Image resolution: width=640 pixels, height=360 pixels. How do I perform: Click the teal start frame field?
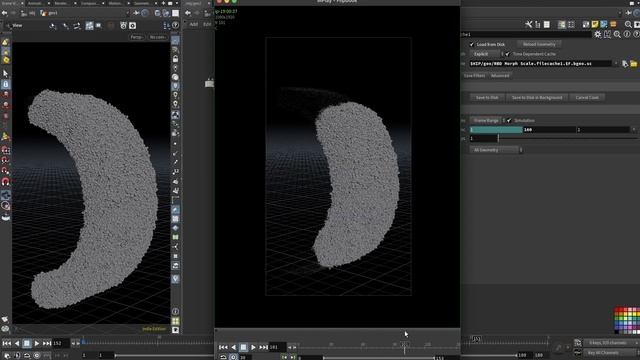click(x=496, y=130)
